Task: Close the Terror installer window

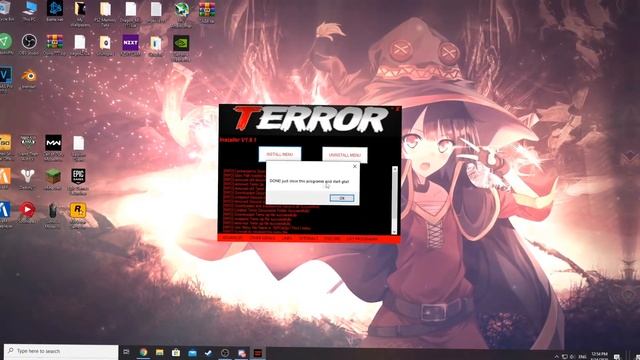Action: click(x=398, y=109)
